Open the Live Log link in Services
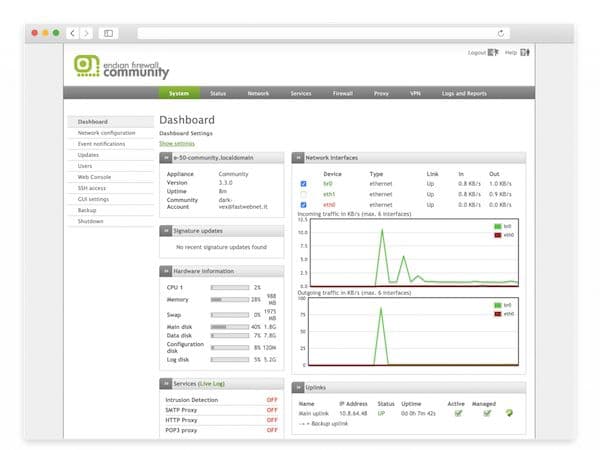Image resolution: width=600 pixels, height=450 pixels. click(212, 383)
